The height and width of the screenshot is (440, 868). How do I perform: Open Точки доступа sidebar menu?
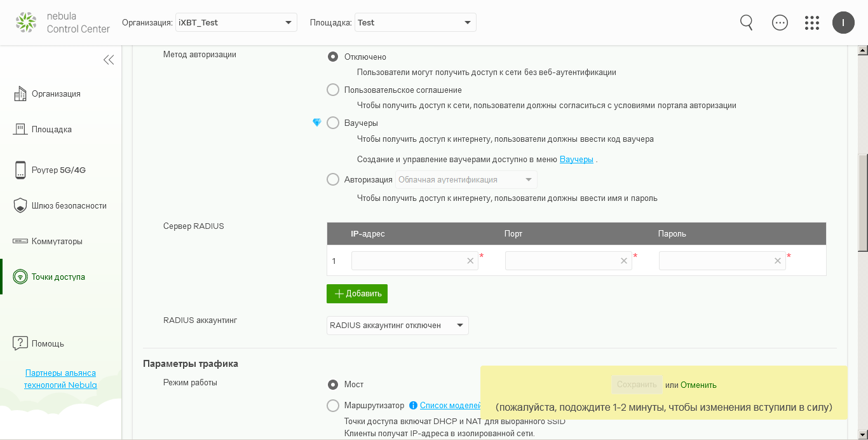coord(58,277)
